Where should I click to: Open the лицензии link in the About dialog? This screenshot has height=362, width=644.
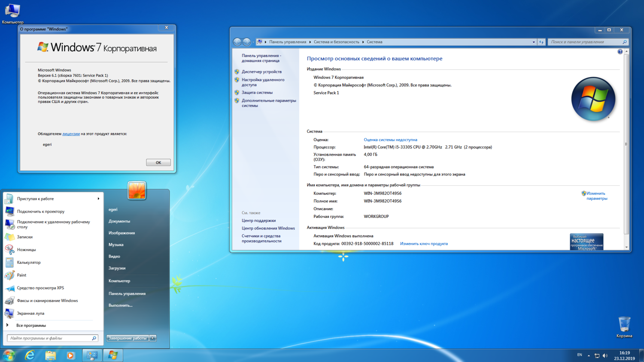(x=71, y=134)
